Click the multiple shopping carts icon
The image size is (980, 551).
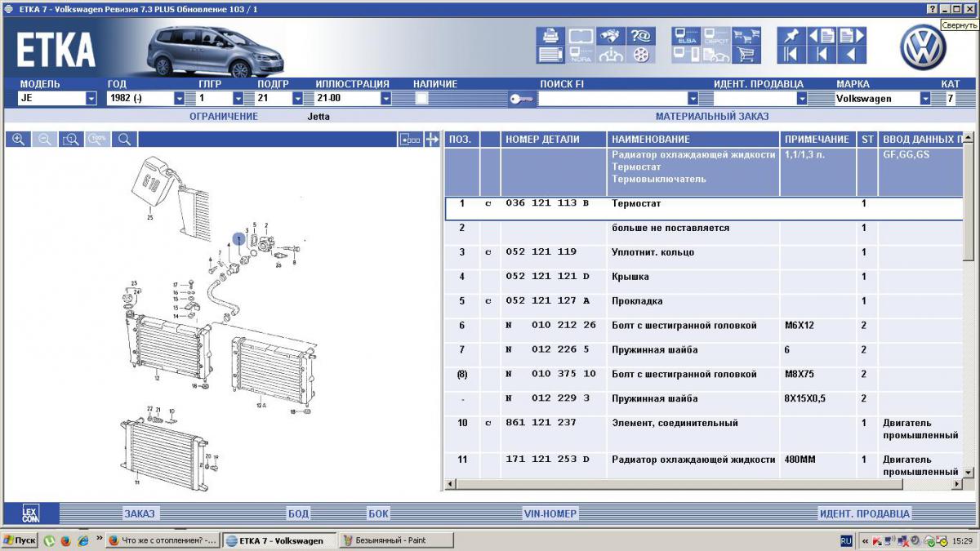[x=746, y=36]
